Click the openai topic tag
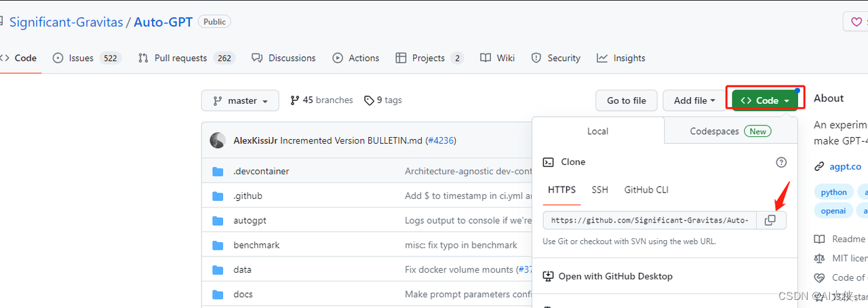Viewport: 868px width, 308px height. coord(833,211)
